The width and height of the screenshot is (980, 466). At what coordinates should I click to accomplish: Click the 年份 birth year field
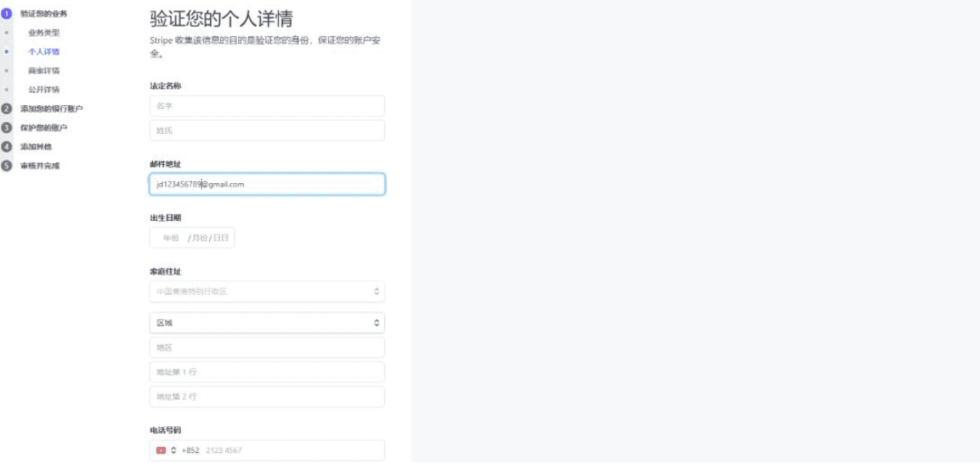coord(171,238)
